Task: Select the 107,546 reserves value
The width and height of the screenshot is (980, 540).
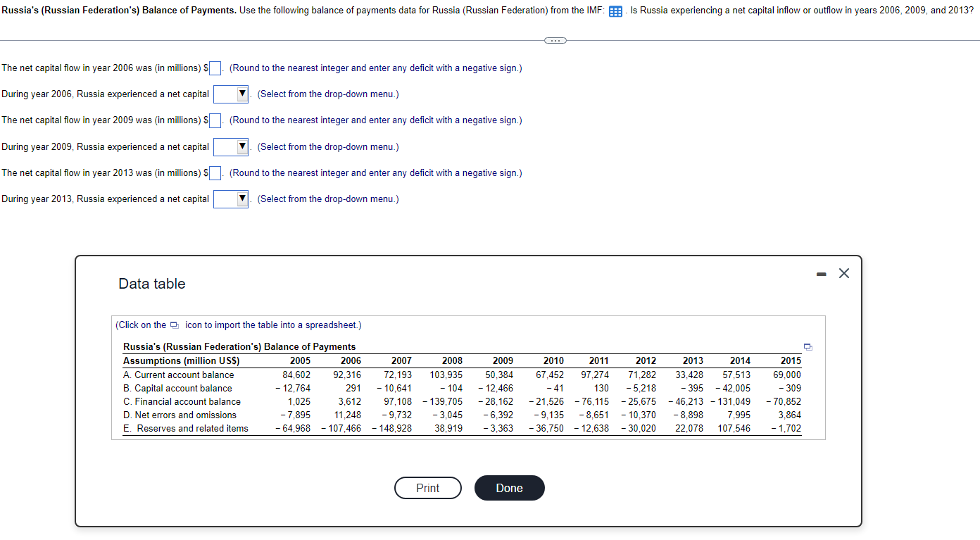Action: tap(734, 428)
